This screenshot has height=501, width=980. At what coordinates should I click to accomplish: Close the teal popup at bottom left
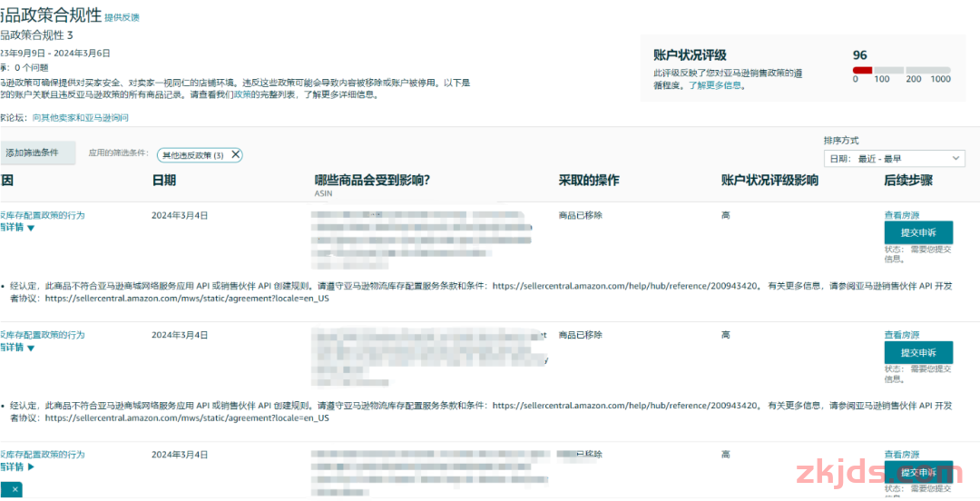(15, 490)
